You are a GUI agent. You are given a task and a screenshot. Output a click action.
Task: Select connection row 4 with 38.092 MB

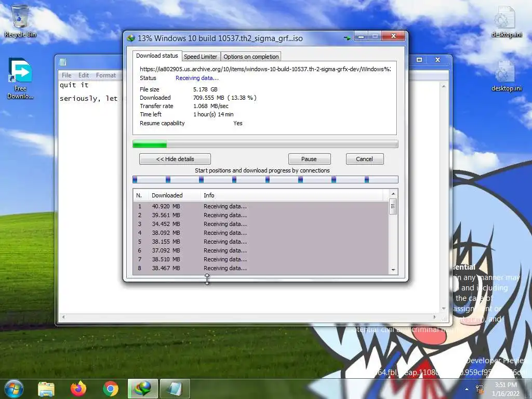coord(261,233)
